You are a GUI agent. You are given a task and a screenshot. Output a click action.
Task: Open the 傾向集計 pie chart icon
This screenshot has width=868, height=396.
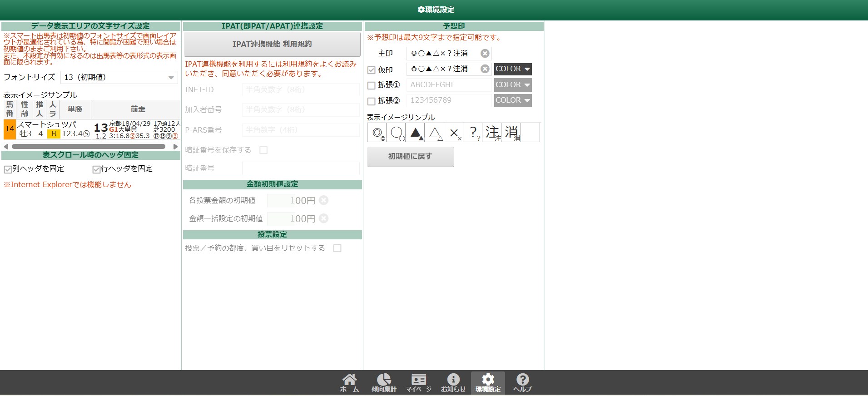[384, 382]
